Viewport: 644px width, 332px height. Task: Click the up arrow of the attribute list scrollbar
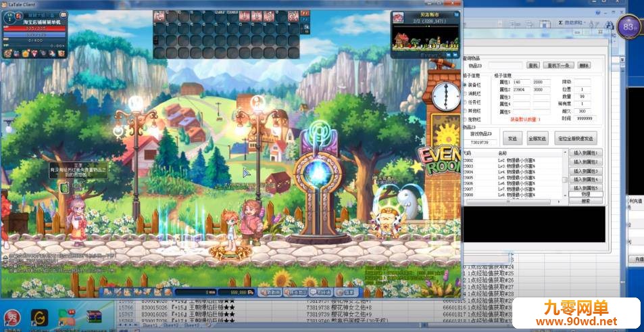click(x=566, y=153)
